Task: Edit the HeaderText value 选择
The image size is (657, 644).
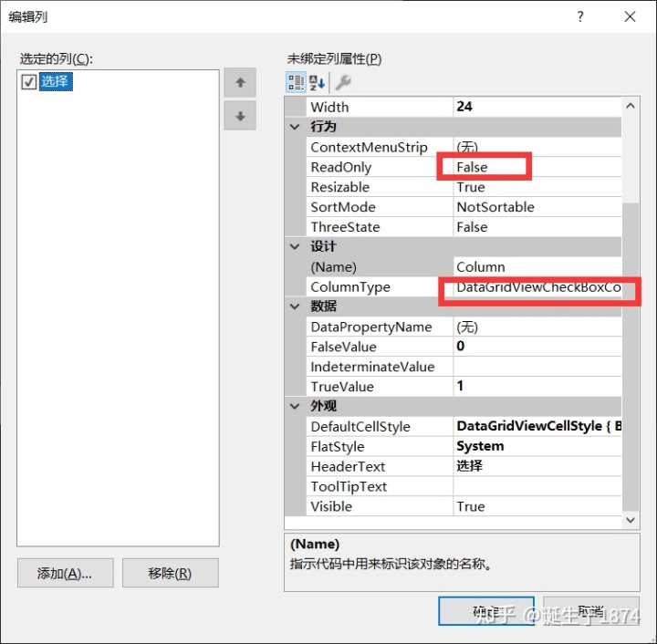Action: pyautogui.click(x=537, y=466)
